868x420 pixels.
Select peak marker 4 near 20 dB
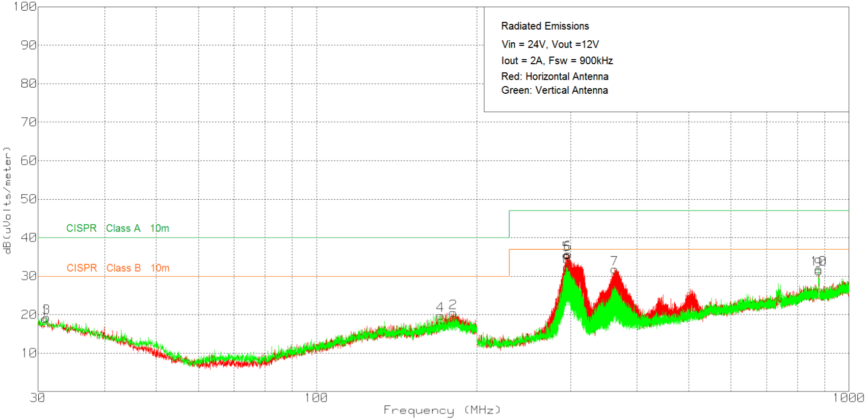pyautogui.click(x=439, y=307)
